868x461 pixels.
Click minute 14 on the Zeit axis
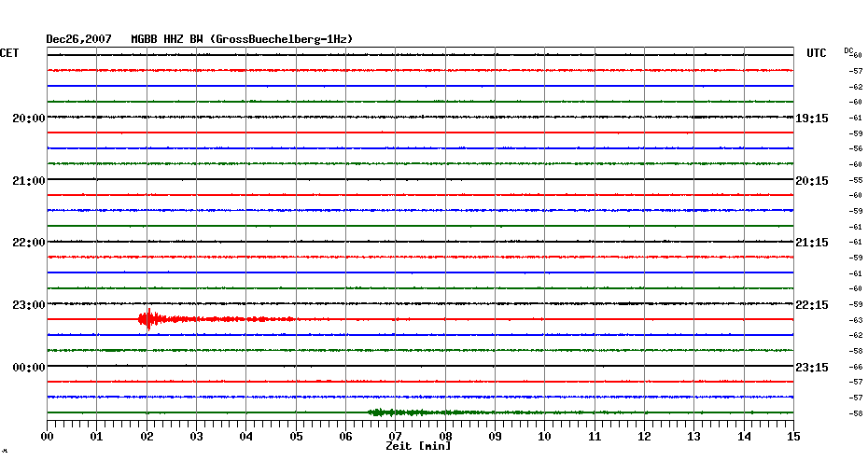pyautogui.click(x=744, y=437)
